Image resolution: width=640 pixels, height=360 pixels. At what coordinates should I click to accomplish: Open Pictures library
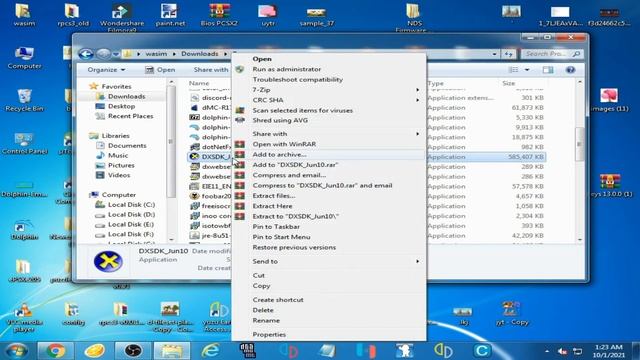click(x=121, y=165)
